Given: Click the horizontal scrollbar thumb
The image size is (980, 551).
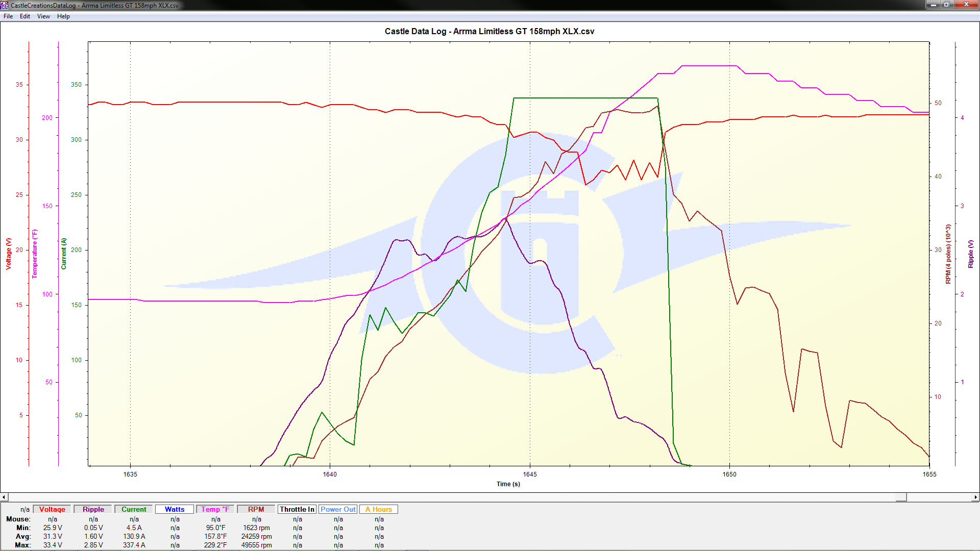Looking at the screenshot, I should 901,497.
